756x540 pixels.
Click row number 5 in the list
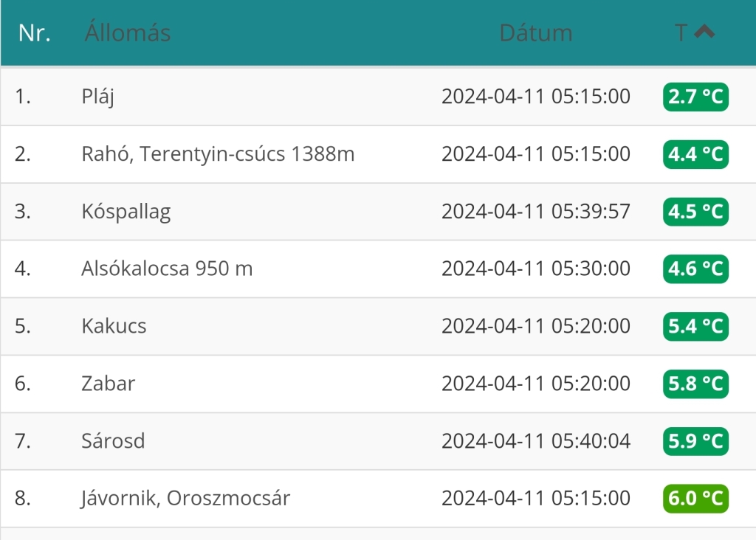[23, 326]
